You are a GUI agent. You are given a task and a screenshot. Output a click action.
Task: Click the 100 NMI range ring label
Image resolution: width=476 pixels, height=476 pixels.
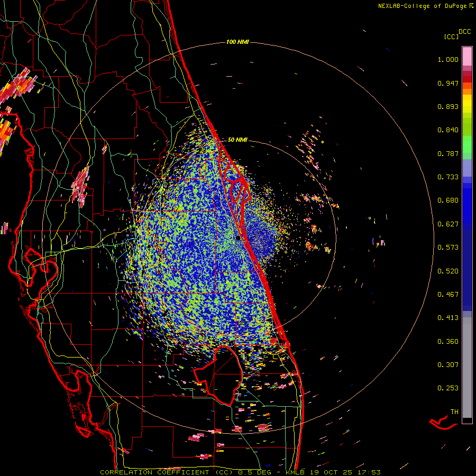point(237,42)
